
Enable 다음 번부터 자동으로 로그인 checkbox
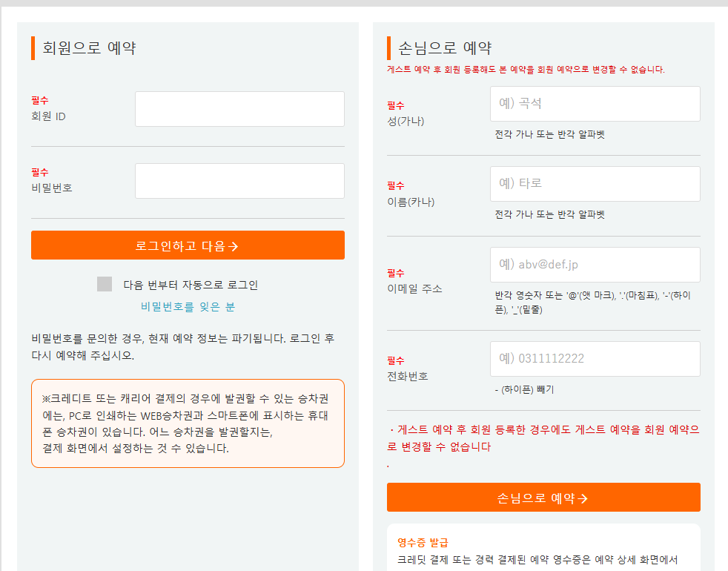(x=105, y=284)
